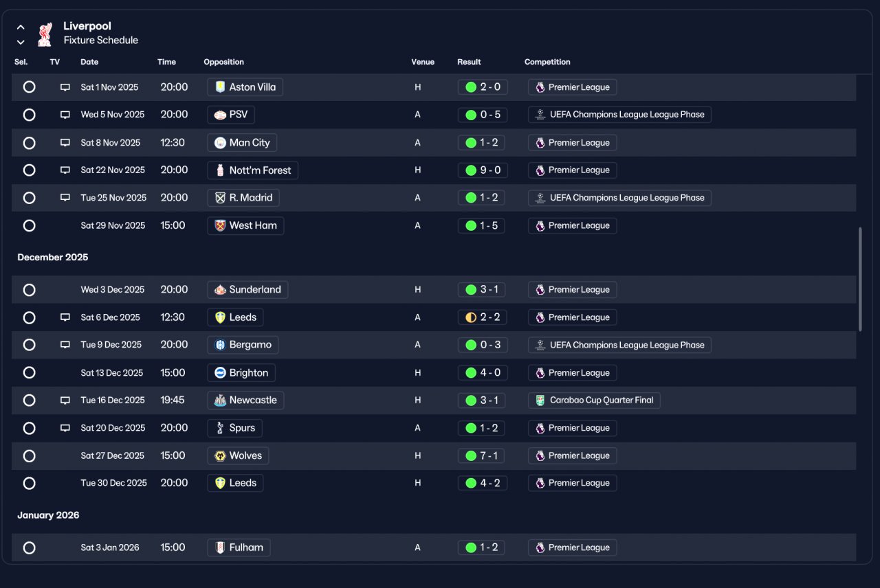Click the Aston Villa team badge
This screenshot has width=880, height=588.
tap(220, 87)
